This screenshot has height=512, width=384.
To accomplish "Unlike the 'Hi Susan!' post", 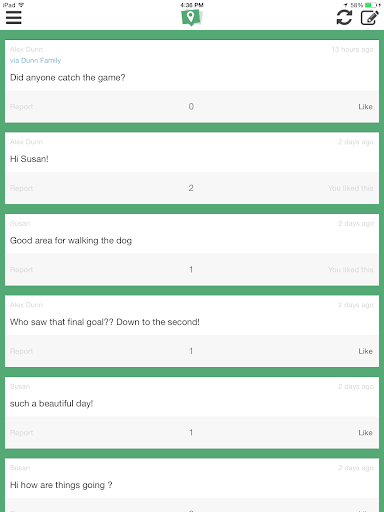I will [350, 188].
